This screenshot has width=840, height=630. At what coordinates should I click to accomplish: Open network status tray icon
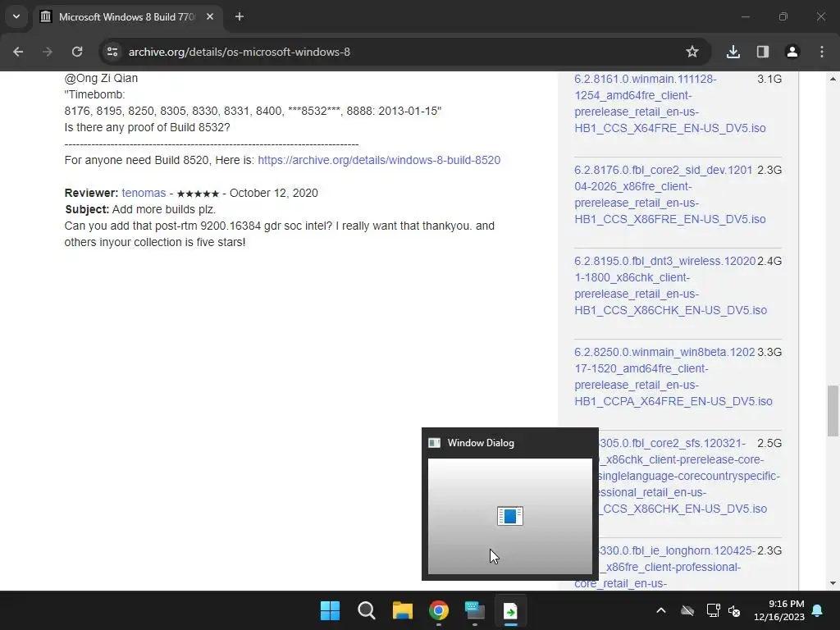713,610
